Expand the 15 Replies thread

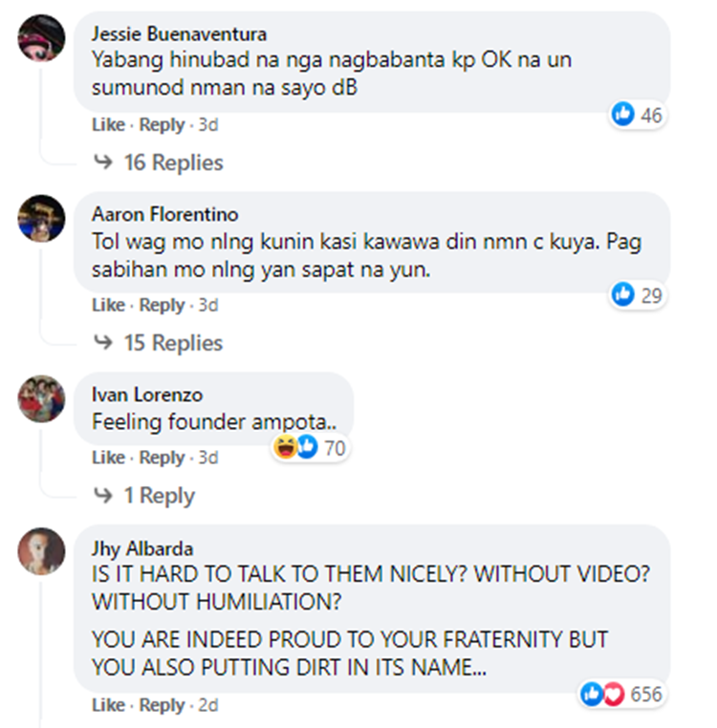[x=173, y=343]
